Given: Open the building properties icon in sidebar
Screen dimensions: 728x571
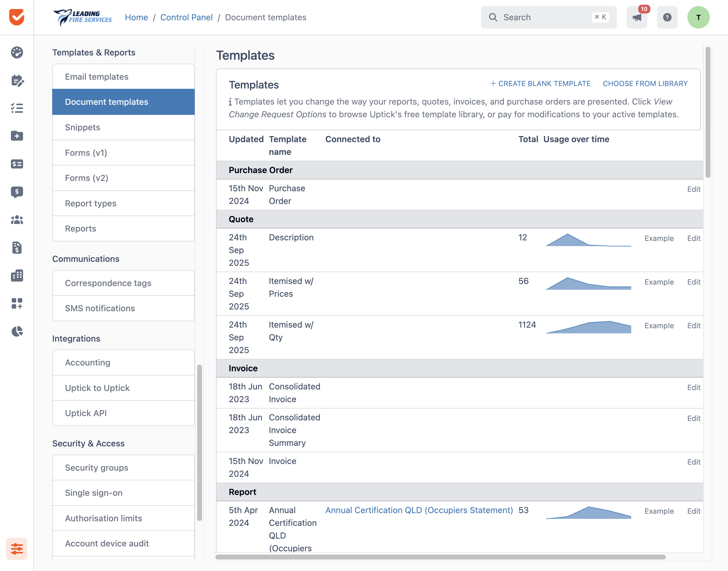Looking at the screenshot, I should (x=17, y=275).
